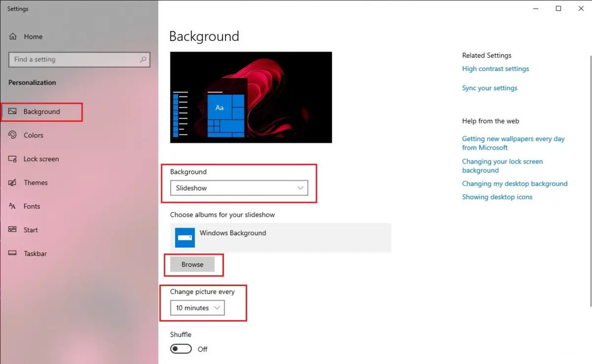592x364 pixels.
Task: Open Showing desktop icons help link
Action: (497, 197)
